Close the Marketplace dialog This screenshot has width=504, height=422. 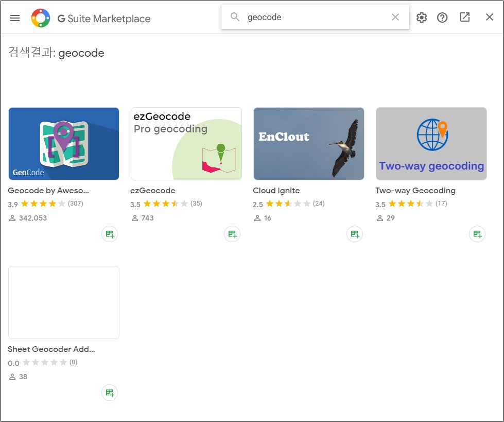coord(489,17)
